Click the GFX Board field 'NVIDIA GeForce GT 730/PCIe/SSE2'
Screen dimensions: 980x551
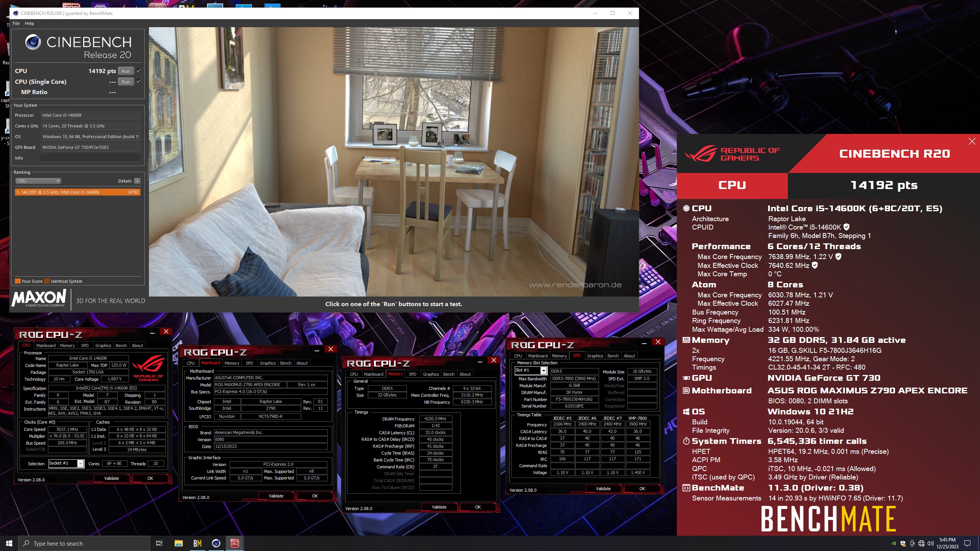pyautogui.click(x=90, y=147)
